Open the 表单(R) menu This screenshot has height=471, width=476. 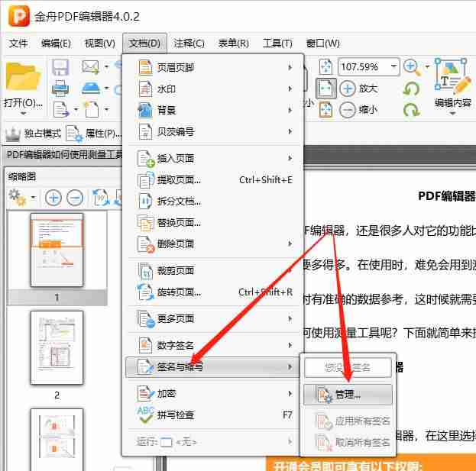point(233,44)
